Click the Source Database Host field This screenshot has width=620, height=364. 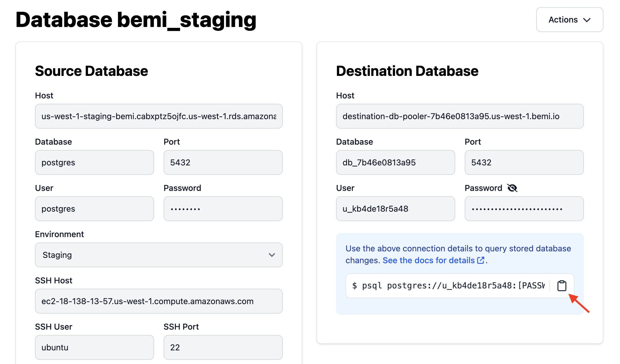(x=159, y=116)
